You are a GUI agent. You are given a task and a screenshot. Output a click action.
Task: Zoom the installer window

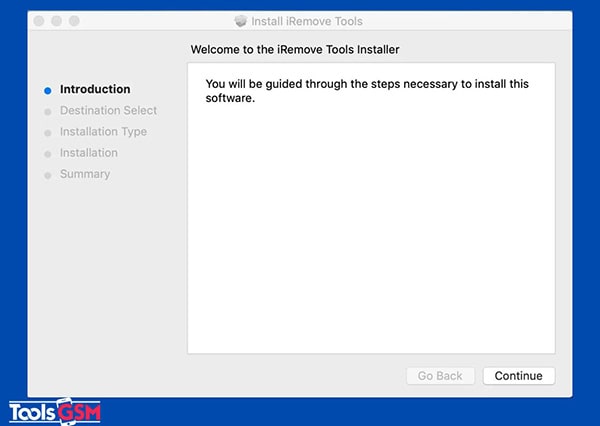coord(74,21)
